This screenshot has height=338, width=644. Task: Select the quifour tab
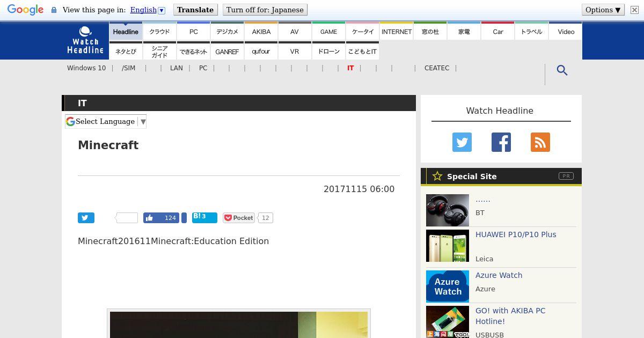coord(261,52)
